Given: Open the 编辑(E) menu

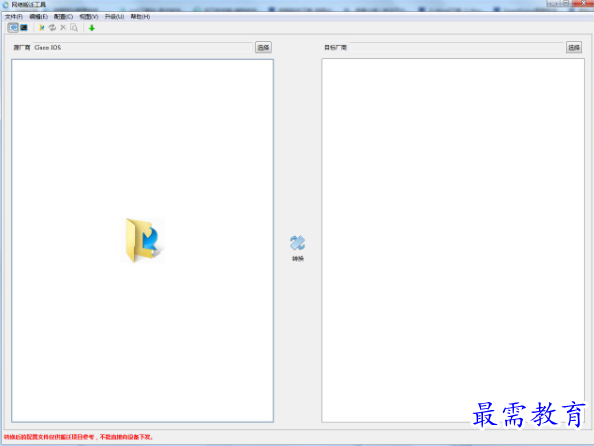Looking at the screenshot, I should [39, 17].
